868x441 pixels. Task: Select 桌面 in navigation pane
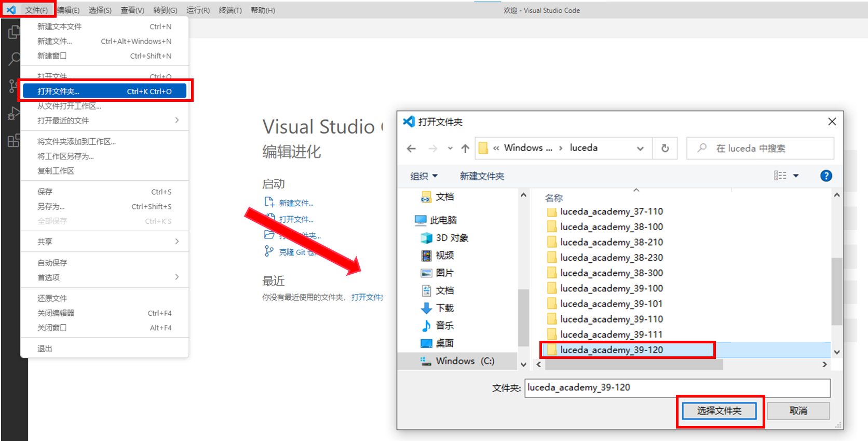[x=438, y=343]
